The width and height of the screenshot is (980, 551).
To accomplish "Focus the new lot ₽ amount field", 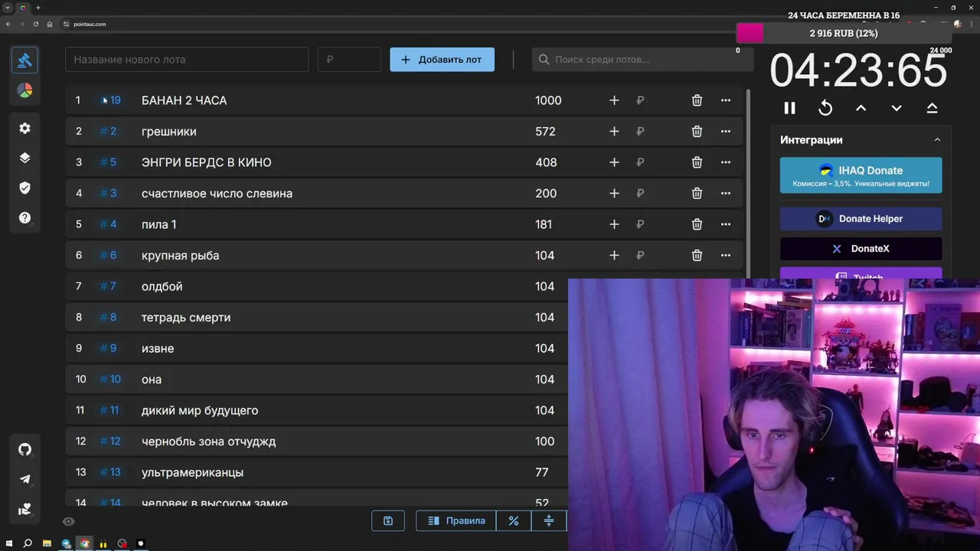I will [349, 60].
